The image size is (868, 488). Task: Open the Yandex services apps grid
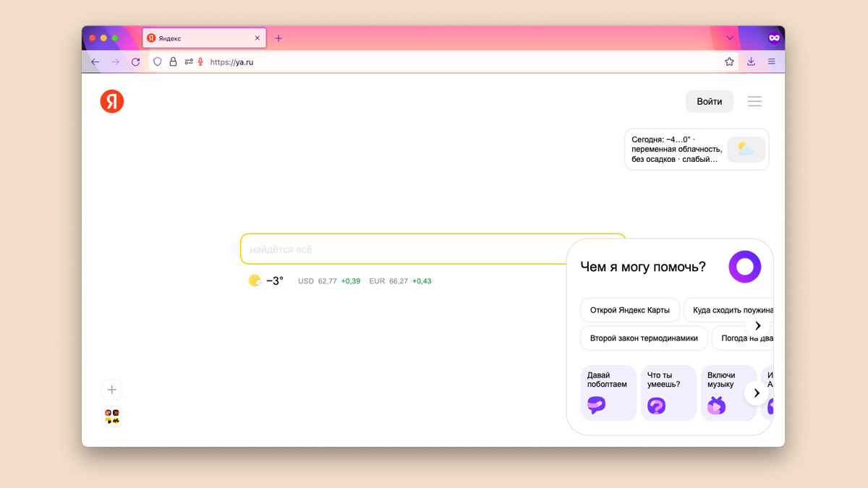tap(112, 416)
